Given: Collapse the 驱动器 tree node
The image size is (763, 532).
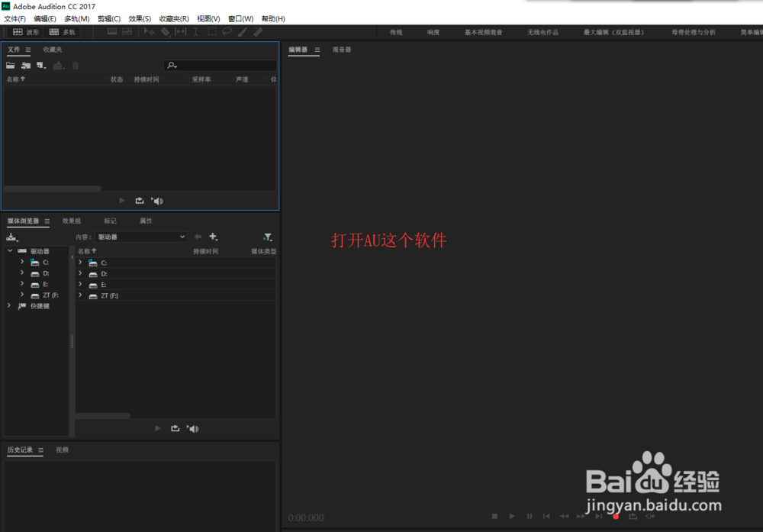Looking at the screenshot, I should coord(10,250).
